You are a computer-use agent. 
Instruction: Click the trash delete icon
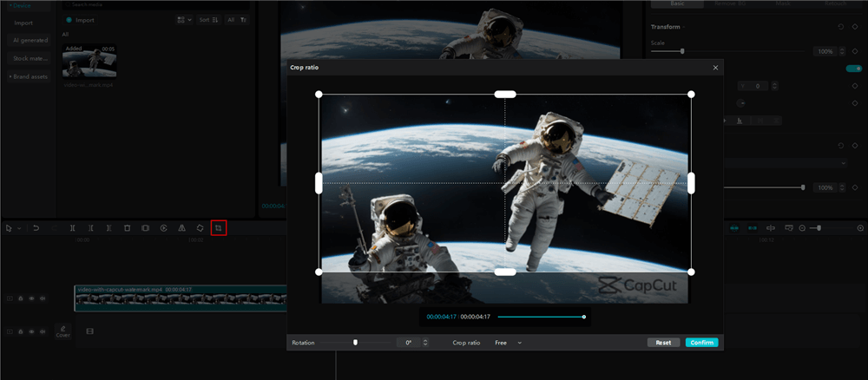127,228
